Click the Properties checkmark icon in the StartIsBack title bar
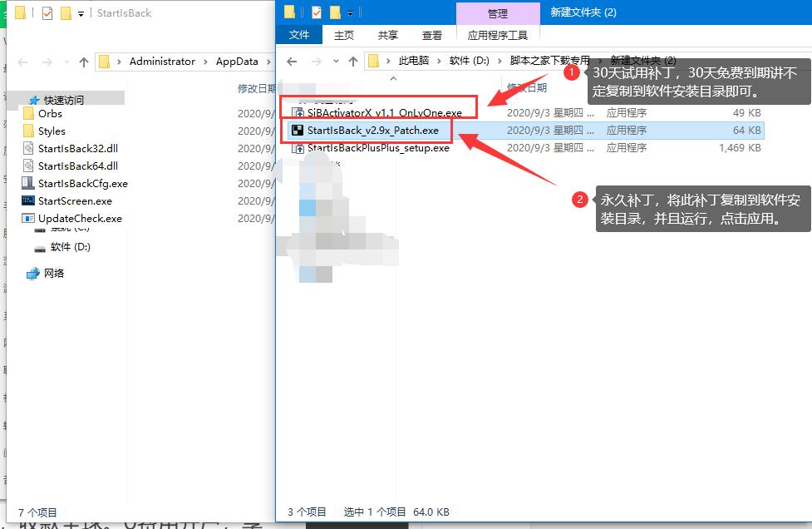The width and height of the screenshot is (812, 529). [47, 13]
